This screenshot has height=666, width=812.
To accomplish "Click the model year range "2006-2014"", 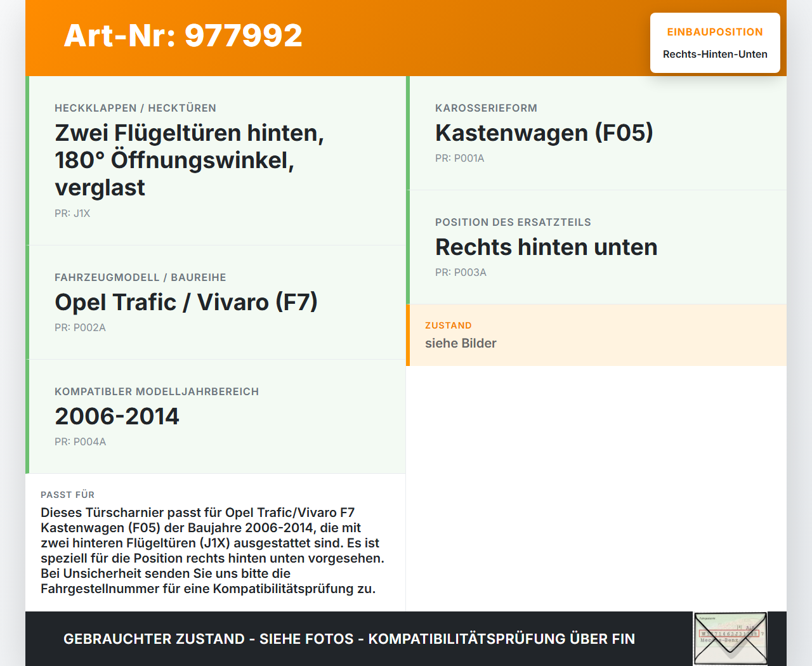I will pos(117,417).
